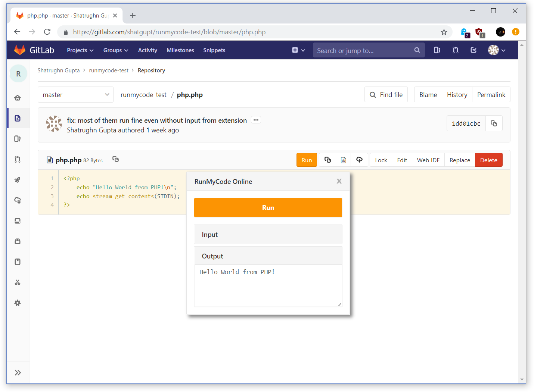Open Merge requests icon in top navigation bar
Screen dimensions: 534x392
pos(455,50)
